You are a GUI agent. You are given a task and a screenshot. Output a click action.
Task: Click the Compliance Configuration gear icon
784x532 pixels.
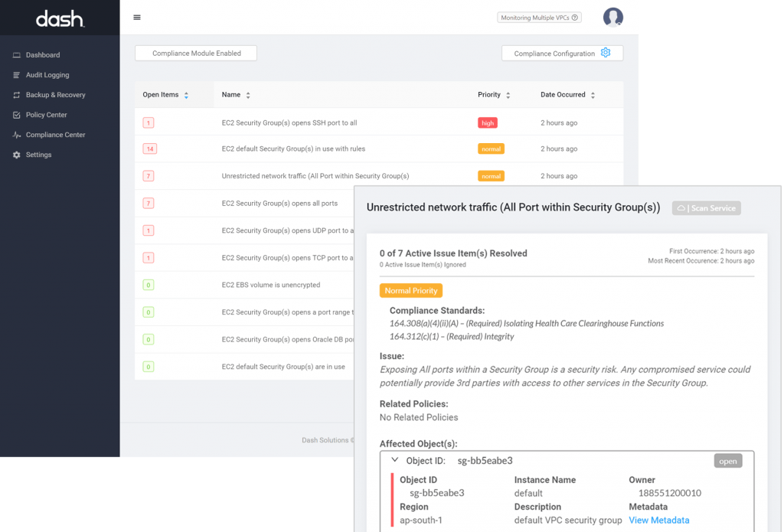[606, 53]
